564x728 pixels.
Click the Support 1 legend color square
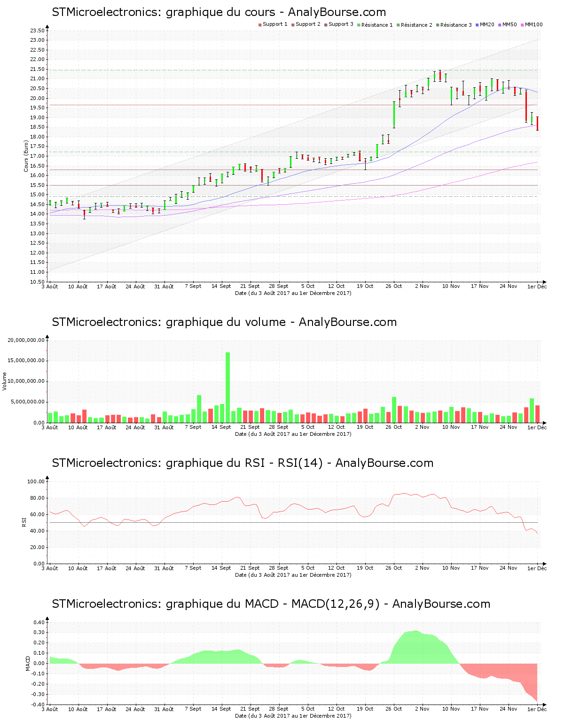(x=260, y=25)
